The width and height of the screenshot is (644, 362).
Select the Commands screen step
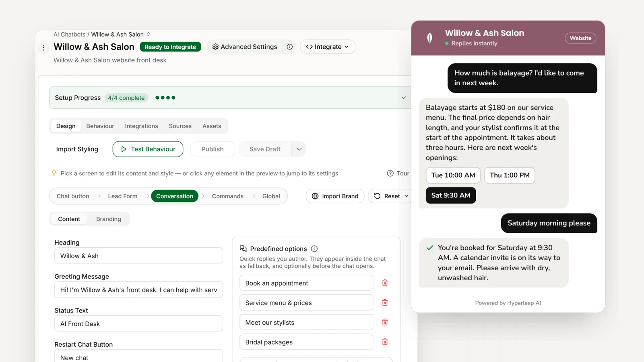click(x=228, y=196)
